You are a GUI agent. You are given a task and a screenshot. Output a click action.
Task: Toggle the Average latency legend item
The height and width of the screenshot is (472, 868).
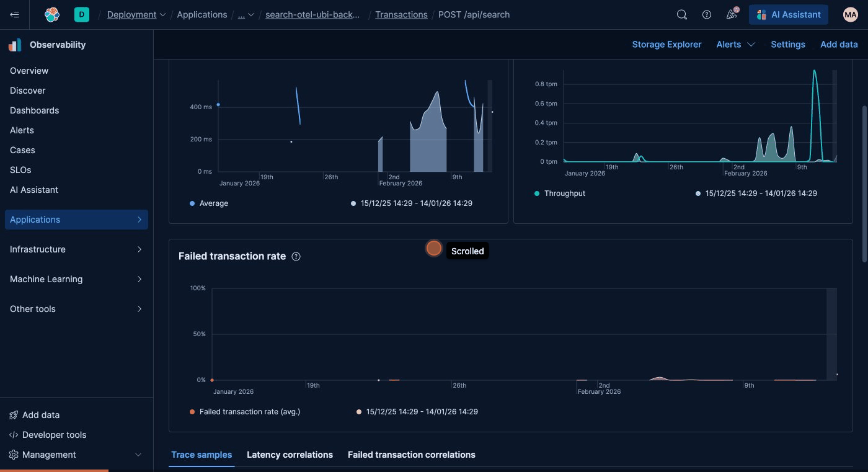coord(209,203)
